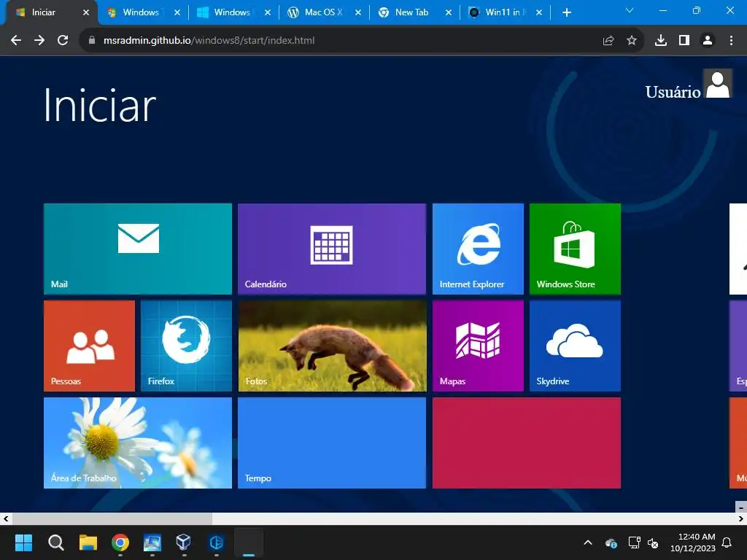Reload the current page
The height and width of the screenshot is (560, 747).
click(x=63, y=41)
